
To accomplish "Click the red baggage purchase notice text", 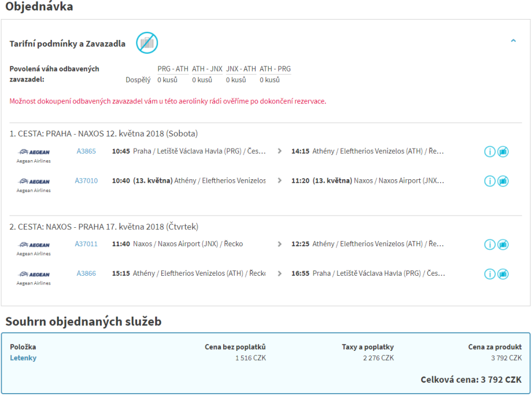I will [168, 101].
